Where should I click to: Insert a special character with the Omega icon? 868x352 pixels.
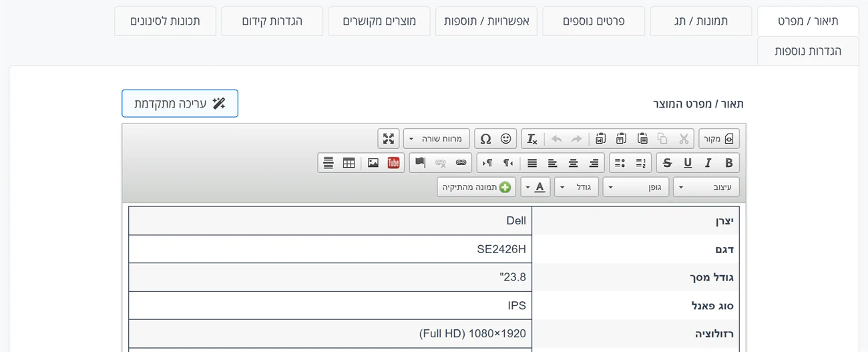485,139
